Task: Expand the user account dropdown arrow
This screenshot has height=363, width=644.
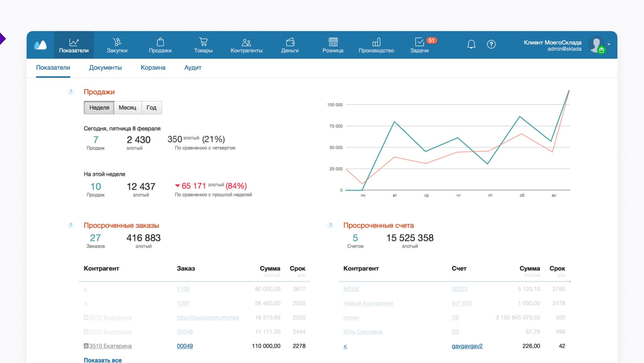Action: (609, 44)
